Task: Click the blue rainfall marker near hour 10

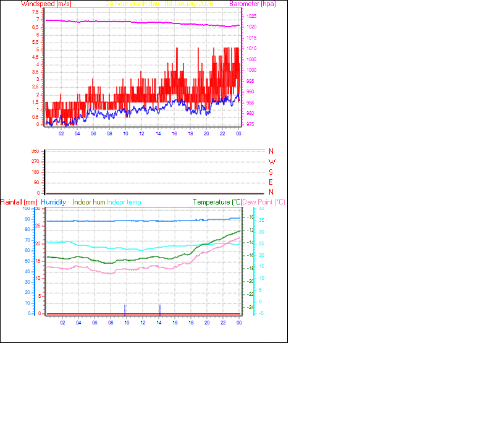Action: [x=125, y=309]
